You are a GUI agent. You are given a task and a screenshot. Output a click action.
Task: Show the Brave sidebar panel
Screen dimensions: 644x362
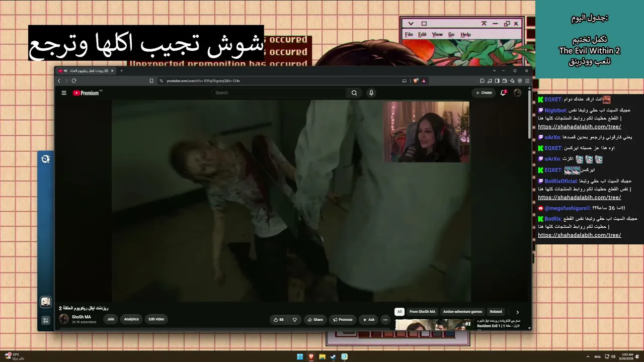(x=497, y=81)
